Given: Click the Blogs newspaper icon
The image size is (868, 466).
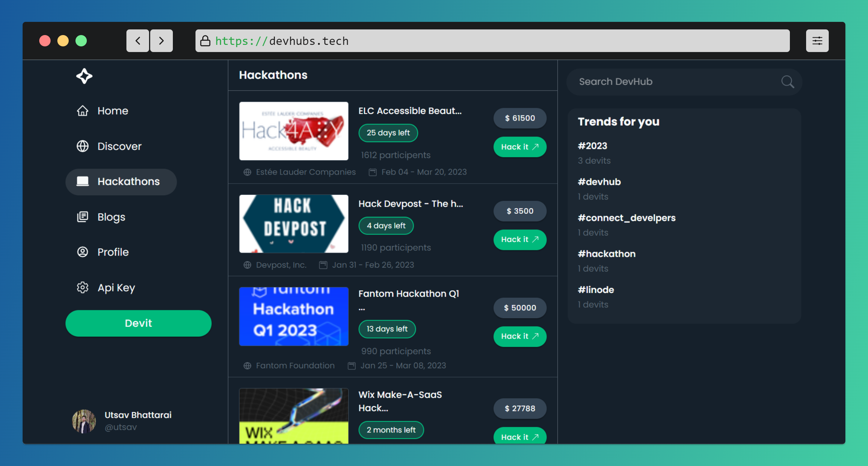Looking at the screenshot, I should (83, 217).
